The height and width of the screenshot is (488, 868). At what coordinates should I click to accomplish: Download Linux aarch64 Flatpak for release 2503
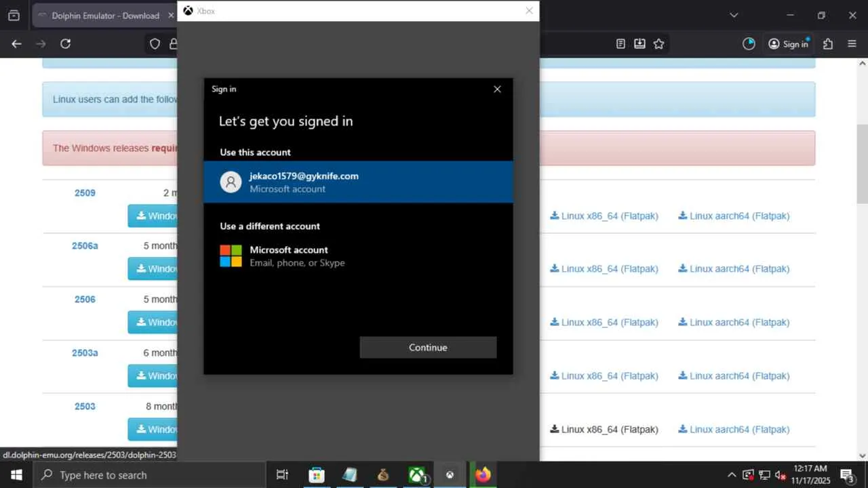pyautogui.click(x=734, y=429)
